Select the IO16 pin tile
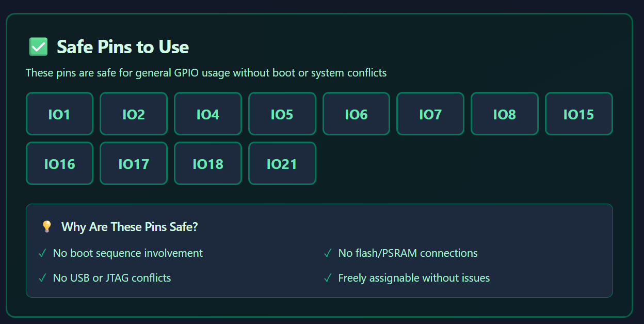Viewport: 644px width, 324px height. [x=59, y=163]
